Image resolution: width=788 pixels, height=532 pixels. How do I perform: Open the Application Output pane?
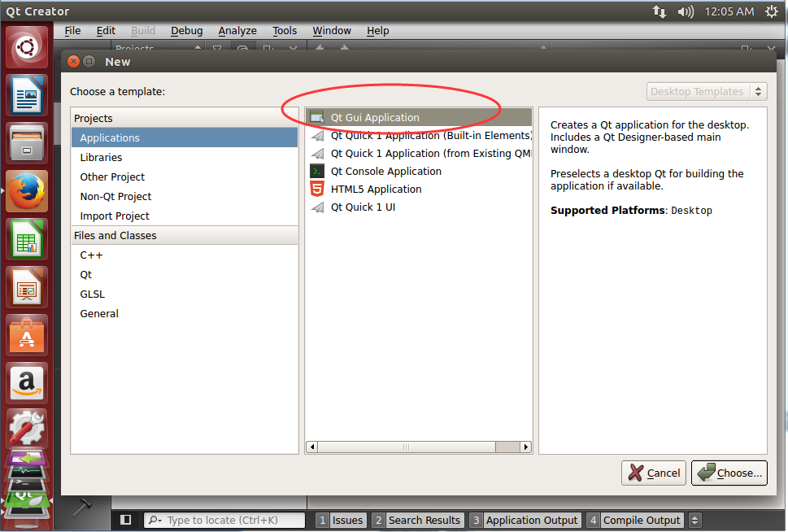[525, 520]
